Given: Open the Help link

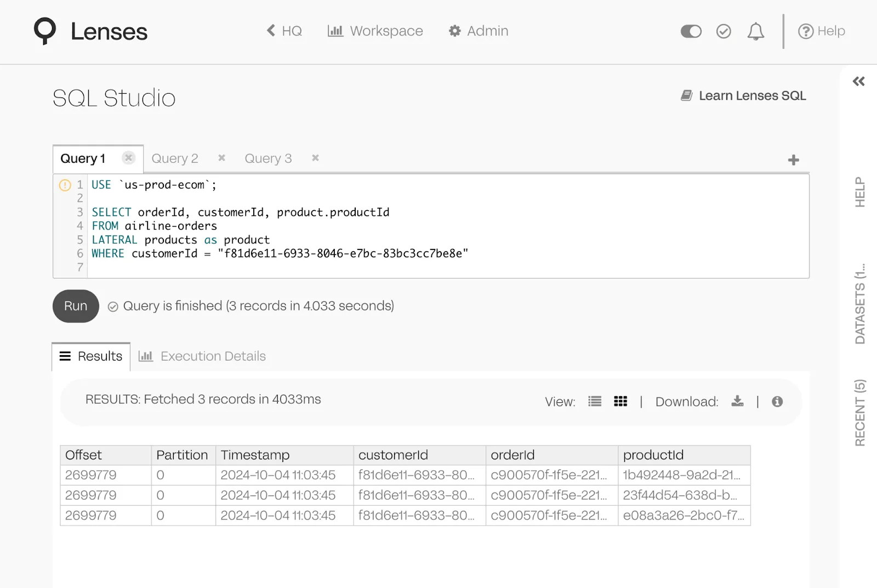Looking at the screenshot, I should [x=822, y=31].
